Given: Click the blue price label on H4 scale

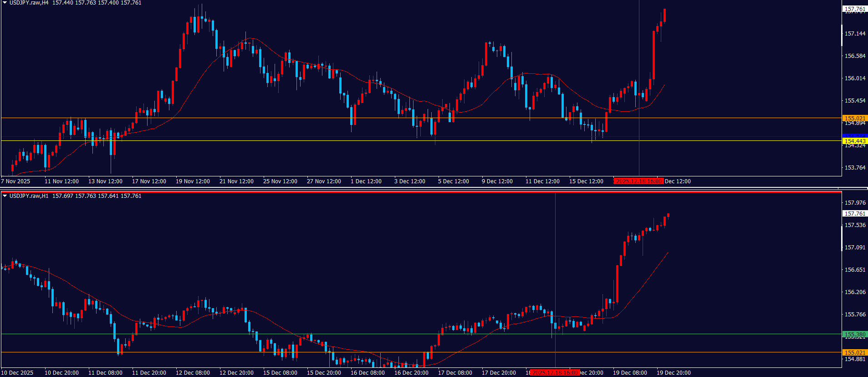Looking at the screenshot, I should coord(855,136).
